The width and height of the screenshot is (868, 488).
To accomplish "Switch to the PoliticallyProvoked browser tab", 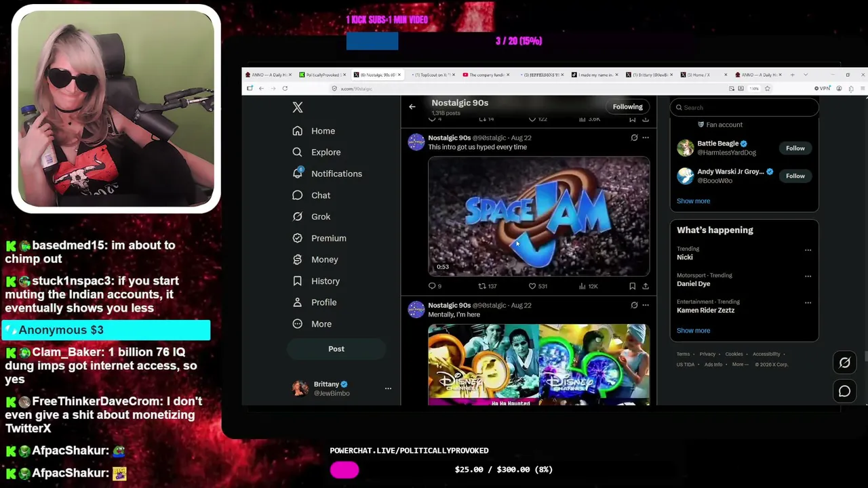I will click(323, 75).
